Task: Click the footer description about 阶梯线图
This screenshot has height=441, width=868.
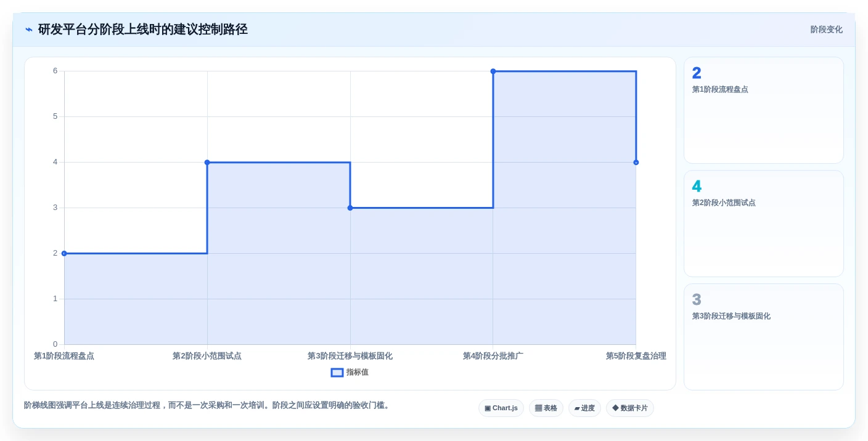Action: [x=208, y=405]
